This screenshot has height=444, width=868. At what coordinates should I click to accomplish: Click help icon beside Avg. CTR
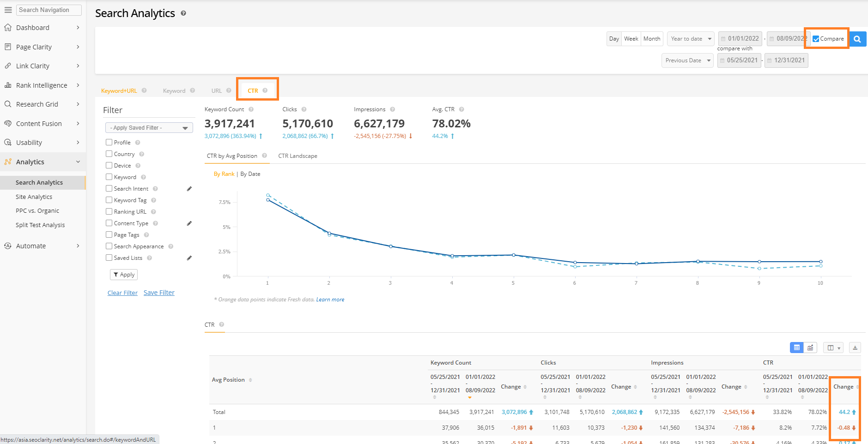coord(461,109)
